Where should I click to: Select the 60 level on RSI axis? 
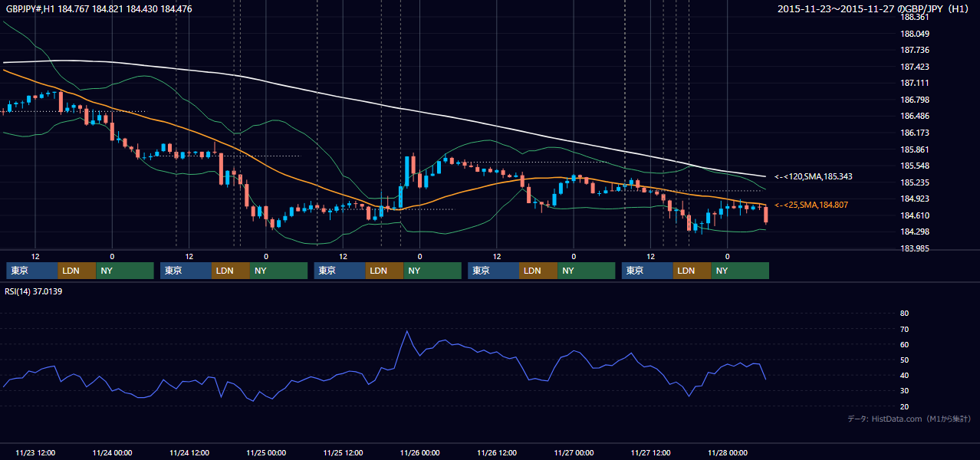904,344
